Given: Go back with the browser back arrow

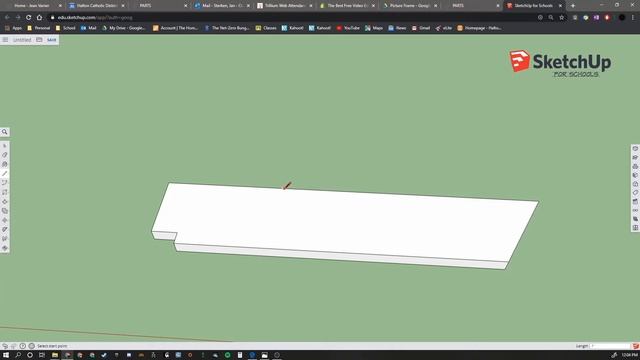Looking at the screenshot, I should (x=7, y=18).
